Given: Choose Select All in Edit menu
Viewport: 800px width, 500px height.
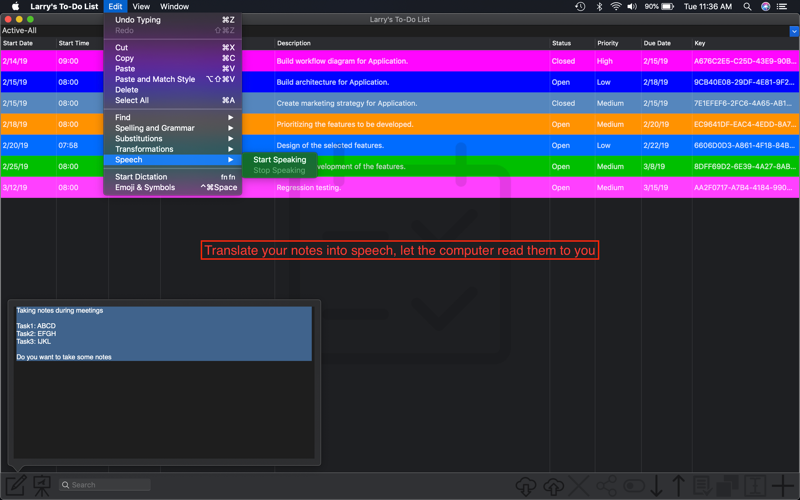Looking at the screenshot, I should (x=172, y=100).
